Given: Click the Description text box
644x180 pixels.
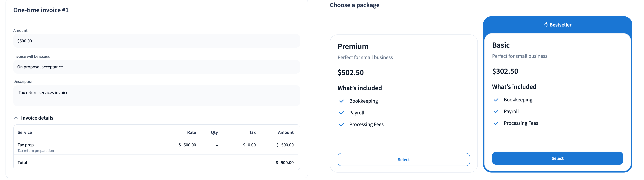Looking at the screenshot, I should [156, 96].
